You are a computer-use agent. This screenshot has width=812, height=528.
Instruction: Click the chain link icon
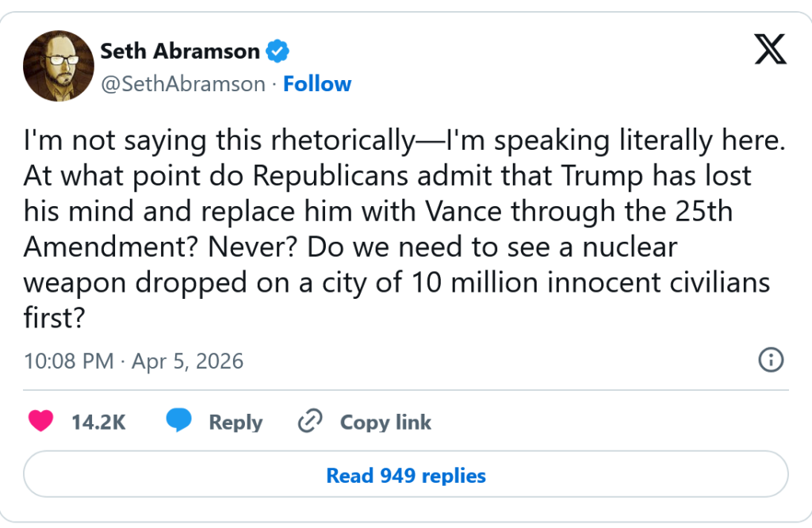tap(308, 422)
